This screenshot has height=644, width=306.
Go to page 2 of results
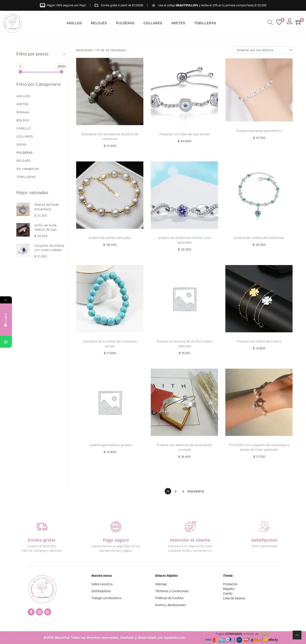pyautogui.click(x=176, y=491)
